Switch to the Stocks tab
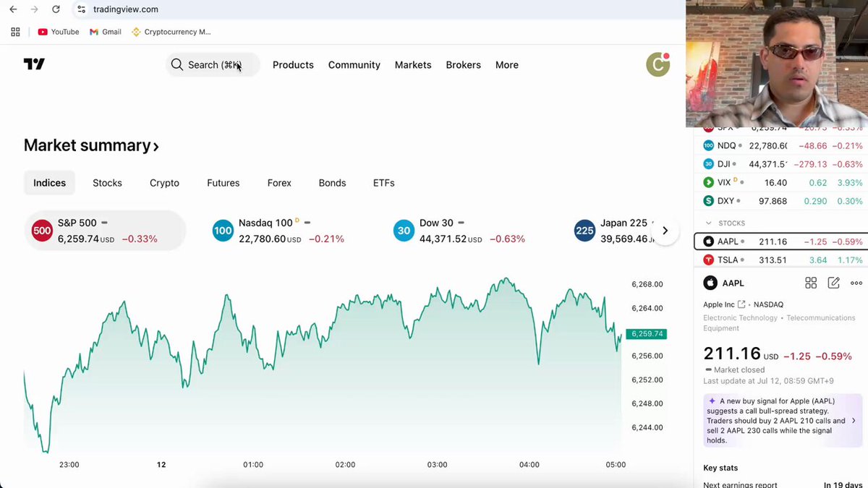This screenshot has height=488, width=868. click(107, 183)
